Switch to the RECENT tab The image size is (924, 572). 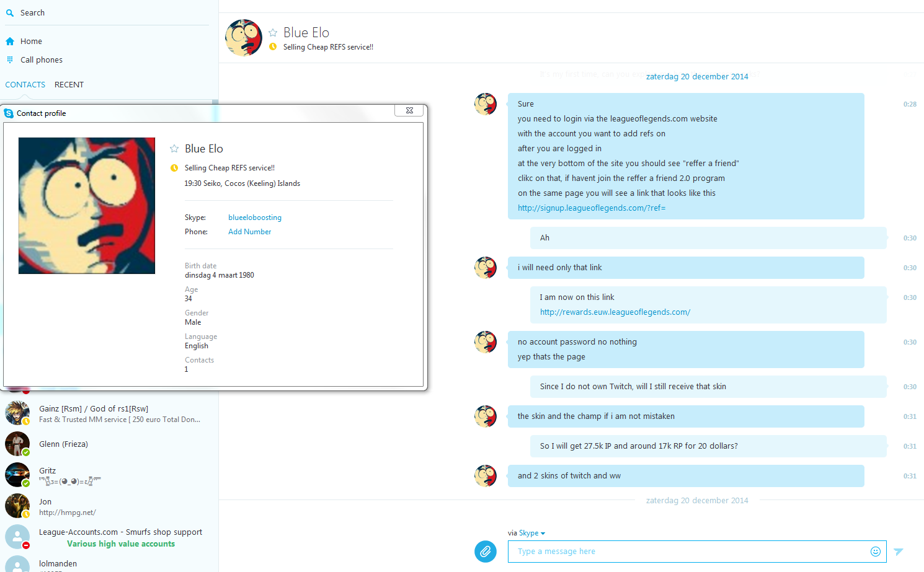pos(69,85)
